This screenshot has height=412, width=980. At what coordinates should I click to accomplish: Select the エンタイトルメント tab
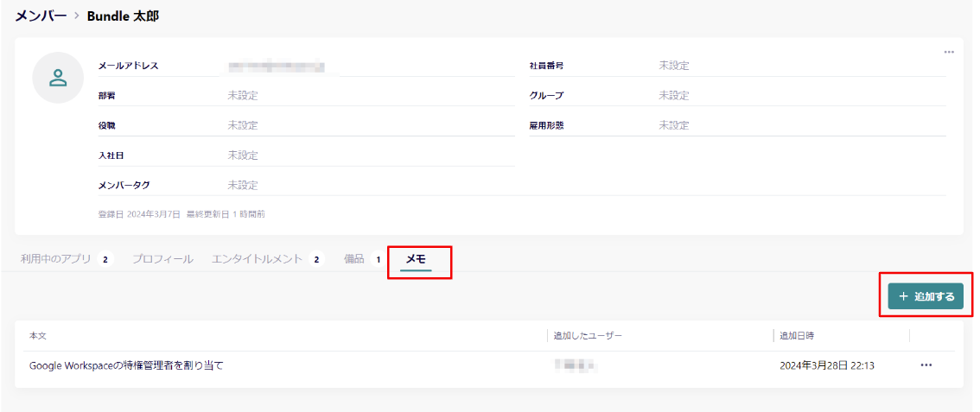tap(258, 259)
